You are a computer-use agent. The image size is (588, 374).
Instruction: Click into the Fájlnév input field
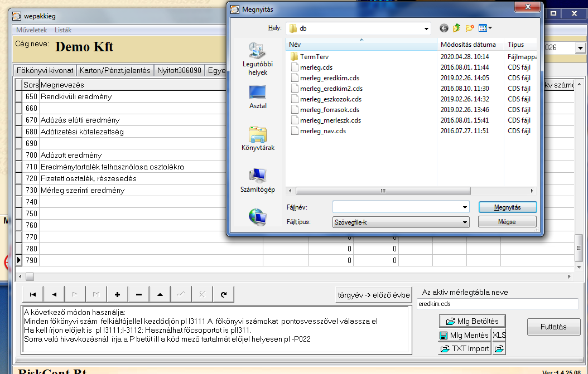point(397,207)
